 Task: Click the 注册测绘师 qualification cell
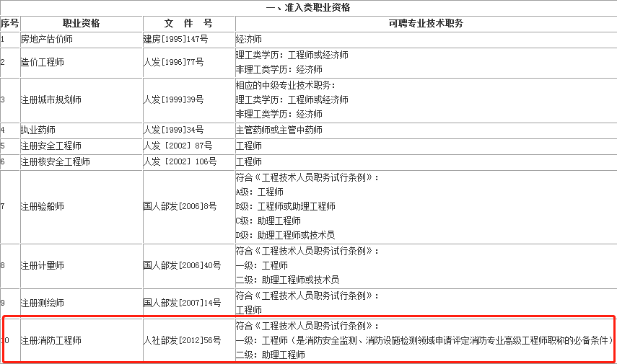coord(43,302)
